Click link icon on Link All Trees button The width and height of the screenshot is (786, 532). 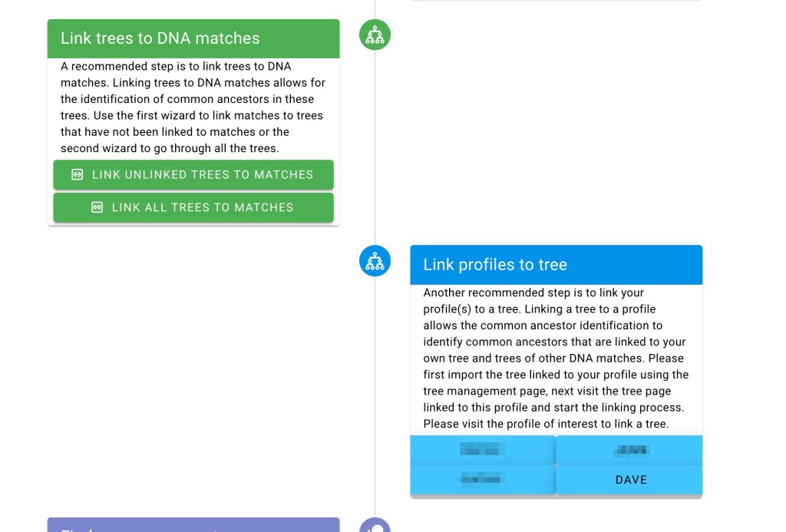coord(97,207)
